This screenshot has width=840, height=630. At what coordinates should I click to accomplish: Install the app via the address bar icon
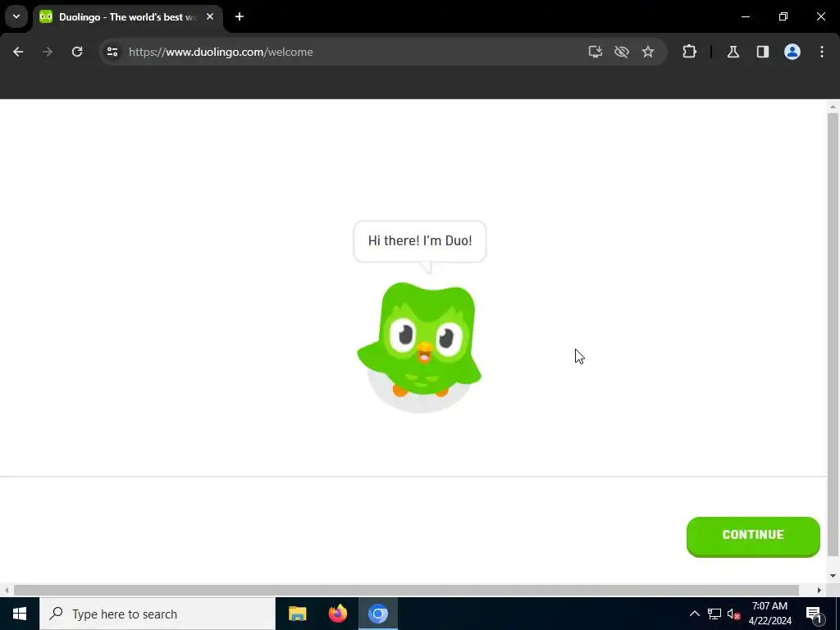596,52
